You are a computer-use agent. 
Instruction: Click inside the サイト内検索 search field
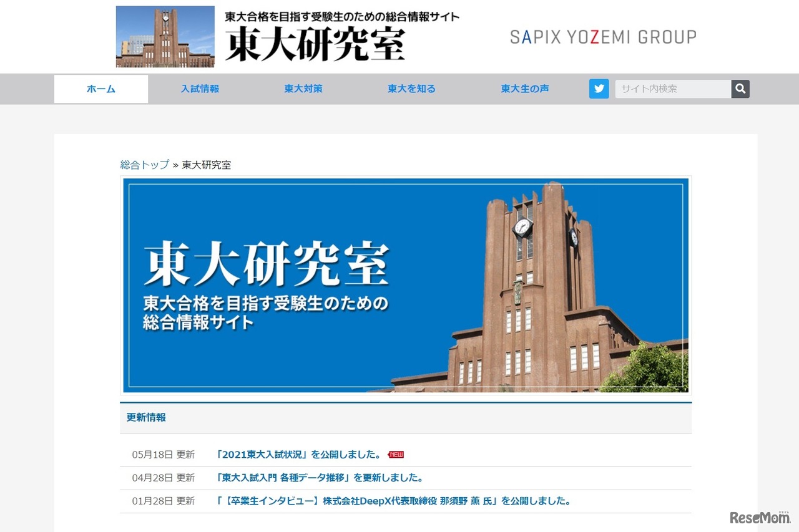pyautogui.click(x=671, y=89)
